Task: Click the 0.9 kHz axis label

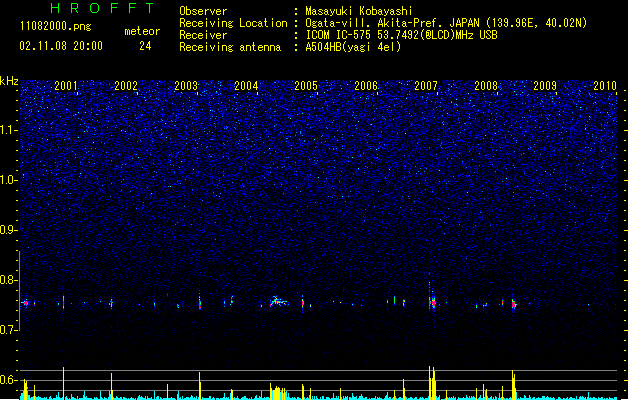Action: pos(9,230)
